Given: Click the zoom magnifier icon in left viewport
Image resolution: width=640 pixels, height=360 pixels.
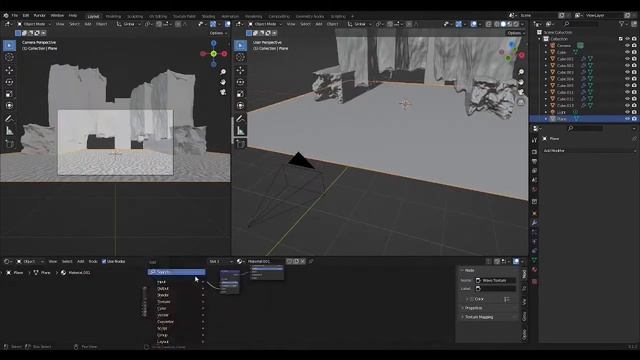Looking at the screenshot, I should [x=223, y=72].
